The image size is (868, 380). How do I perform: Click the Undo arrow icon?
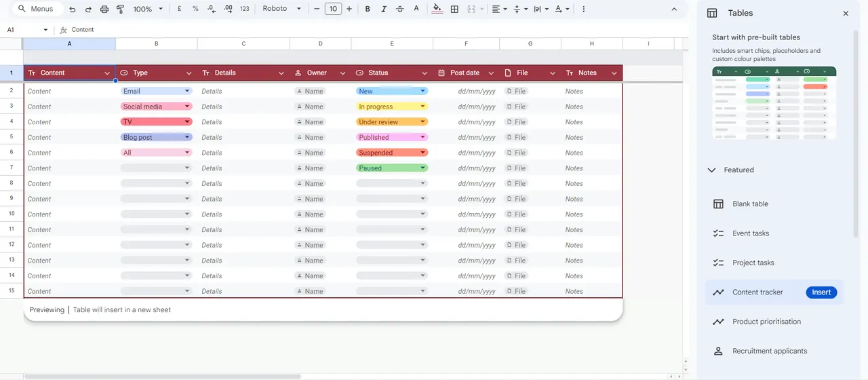click(73, 9)
